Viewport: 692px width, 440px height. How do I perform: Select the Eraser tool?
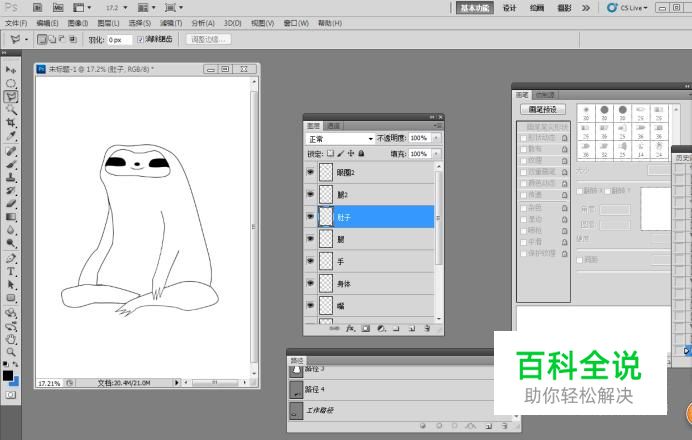tap(11, 204)
